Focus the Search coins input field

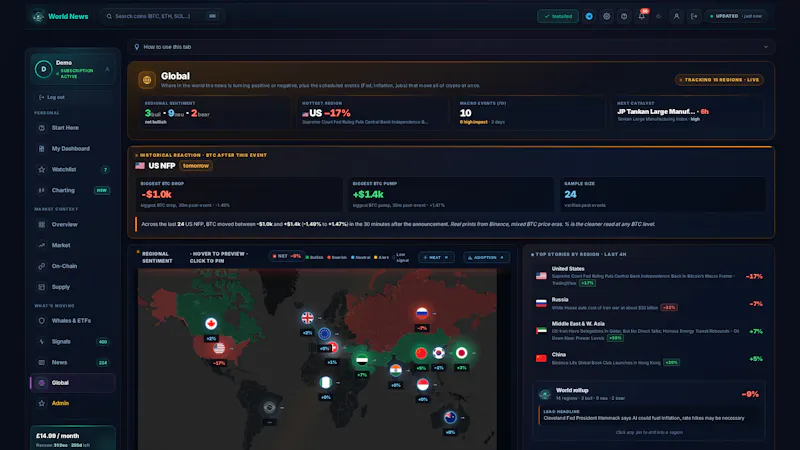coord(162,16)
